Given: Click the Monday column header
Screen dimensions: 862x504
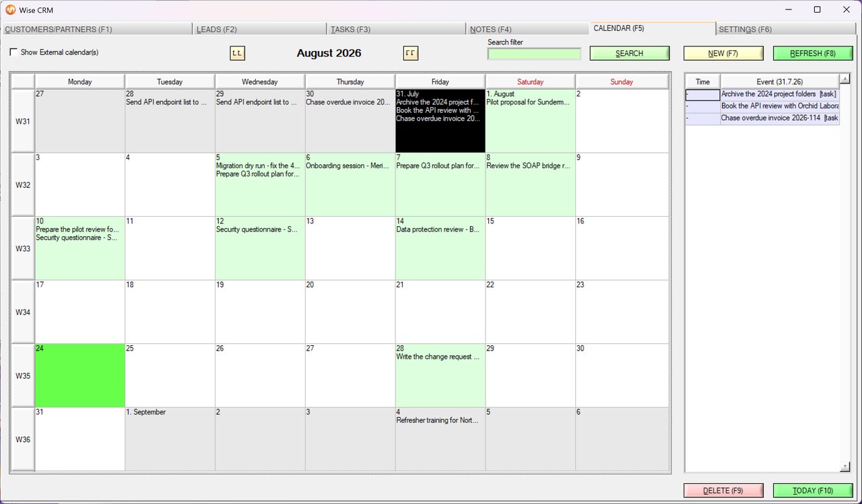Looking at the screenshot, I should point(80,81).
